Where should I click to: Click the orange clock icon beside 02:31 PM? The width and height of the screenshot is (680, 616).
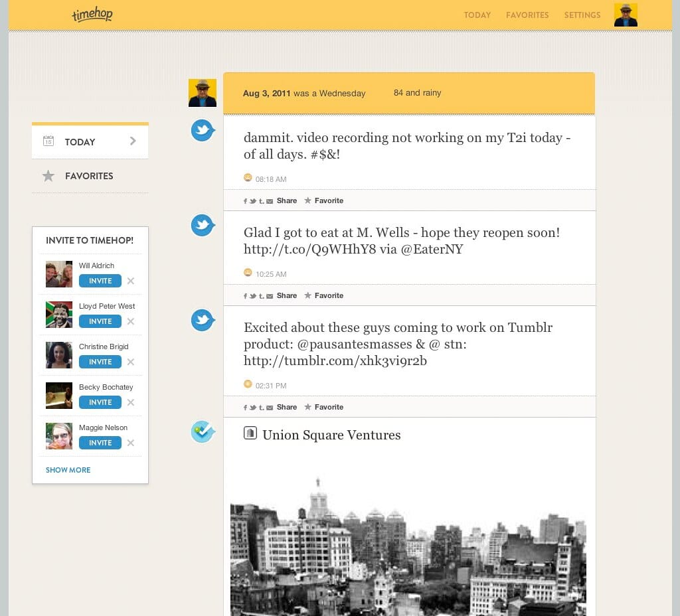[x=248, y=384]
